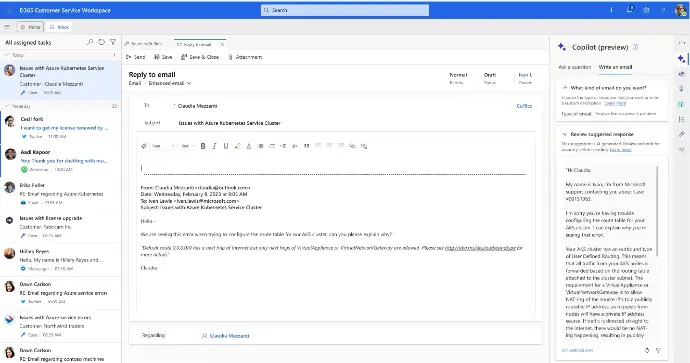Collapse Review suggested response section
This screenshot has width=690, height=363.
pos(565,134)
